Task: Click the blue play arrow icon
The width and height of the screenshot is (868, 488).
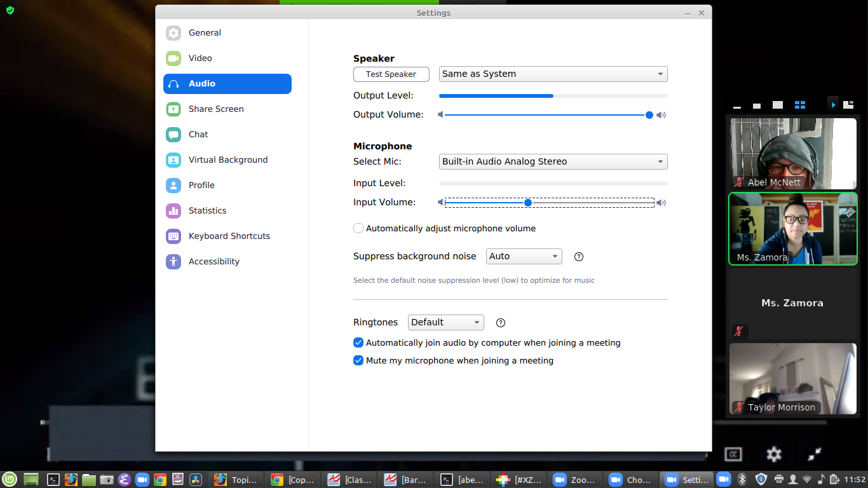Action: click(833, 105)
